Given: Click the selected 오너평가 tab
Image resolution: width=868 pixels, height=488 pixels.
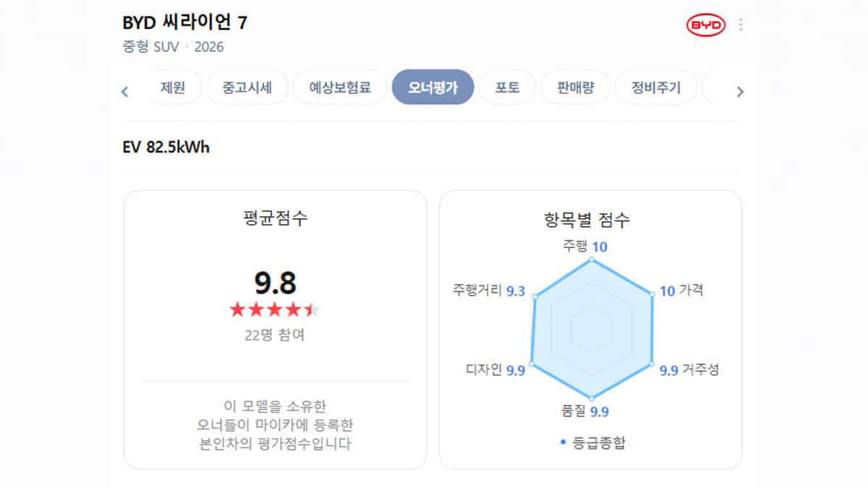Looking at the screenshot, I should click(433, 87).
